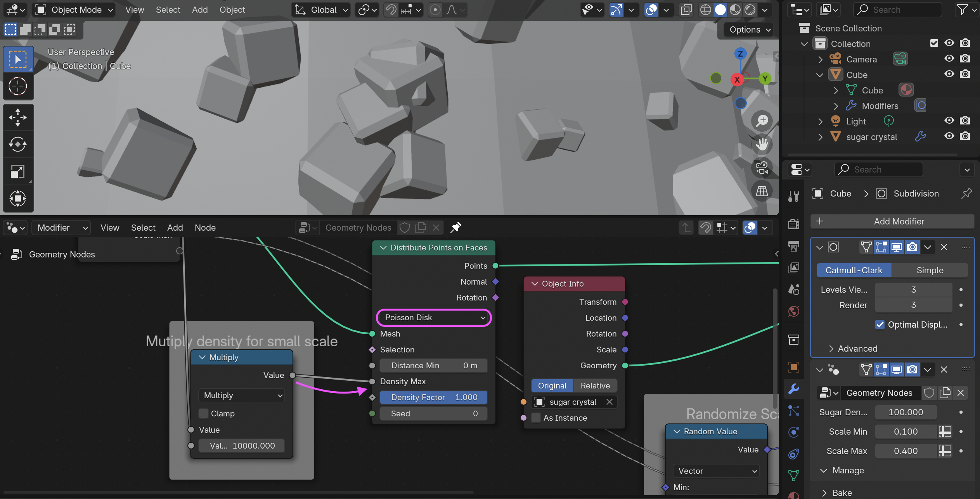
Task: Open the Object menu in viewport header
Action: click(x=232, y=10)
